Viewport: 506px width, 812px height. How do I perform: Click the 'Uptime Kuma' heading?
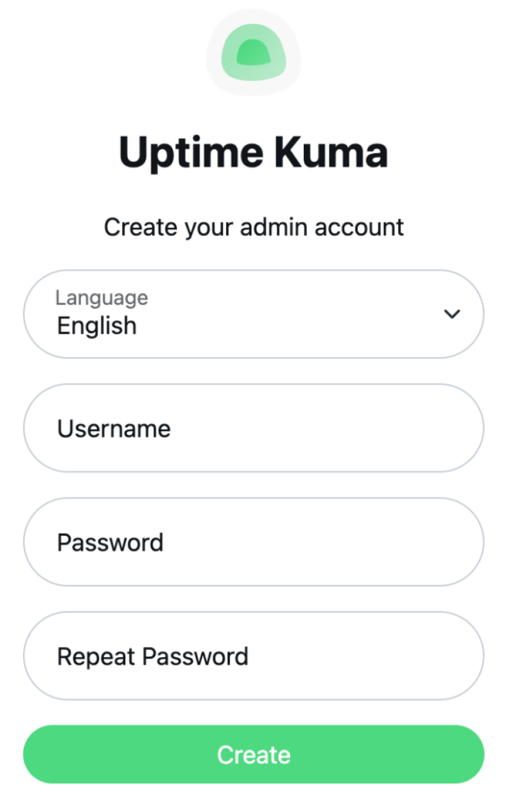point(253,153)
